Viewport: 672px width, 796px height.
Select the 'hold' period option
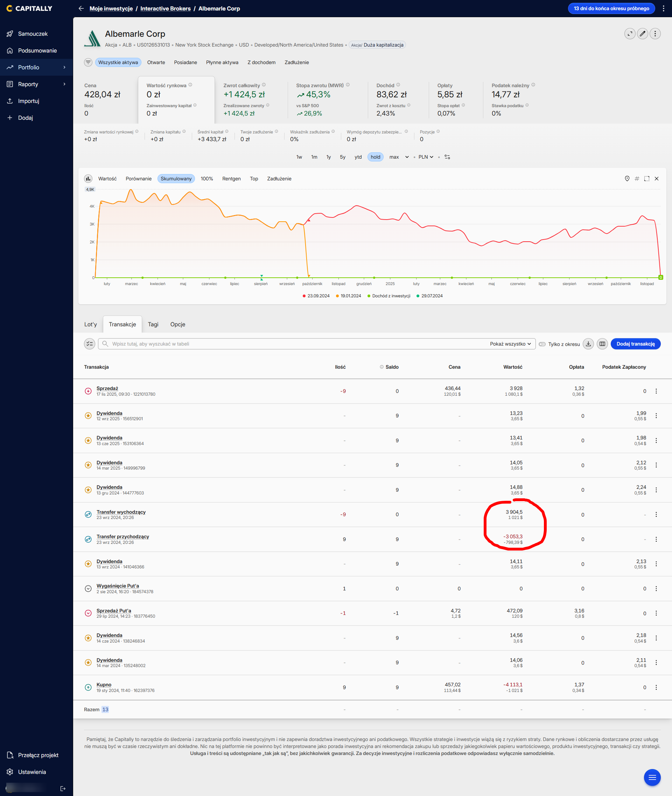(x=375, y=157)
